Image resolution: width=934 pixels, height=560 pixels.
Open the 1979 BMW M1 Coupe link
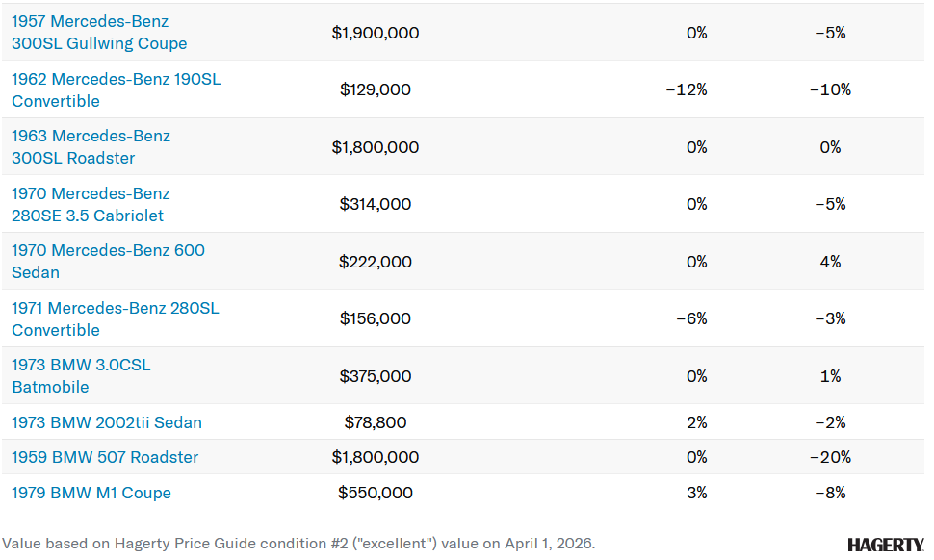click(x=91, y=493)
